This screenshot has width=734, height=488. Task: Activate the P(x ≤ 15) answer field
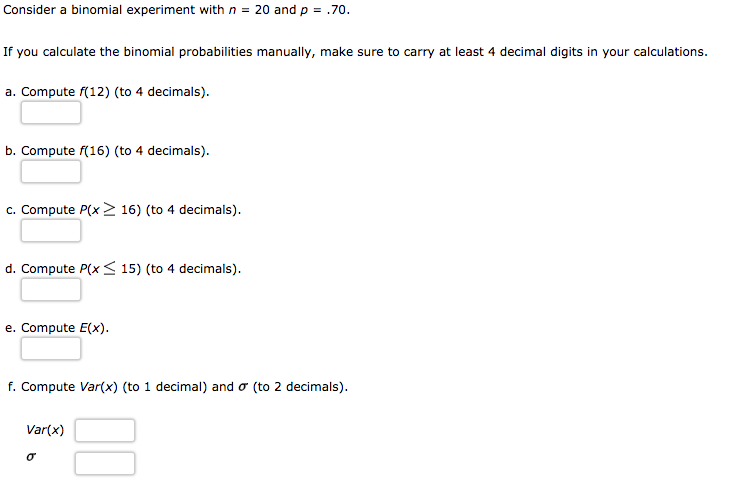click(51, 289)
